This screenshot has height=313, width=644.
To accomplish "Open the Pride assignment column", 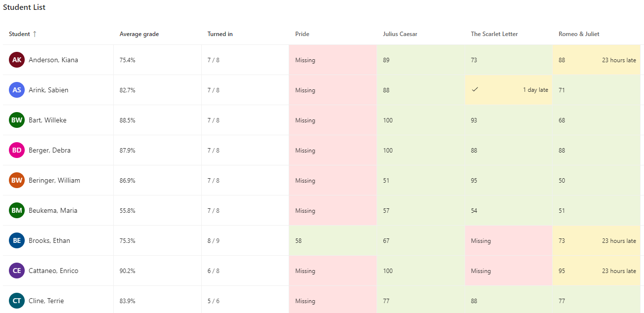I will click(x=302, y=34).
